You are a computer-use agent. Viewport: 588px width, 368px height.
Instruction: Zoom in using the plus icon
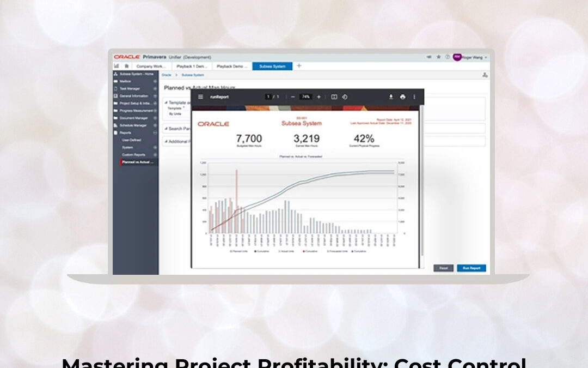(318, 97)
